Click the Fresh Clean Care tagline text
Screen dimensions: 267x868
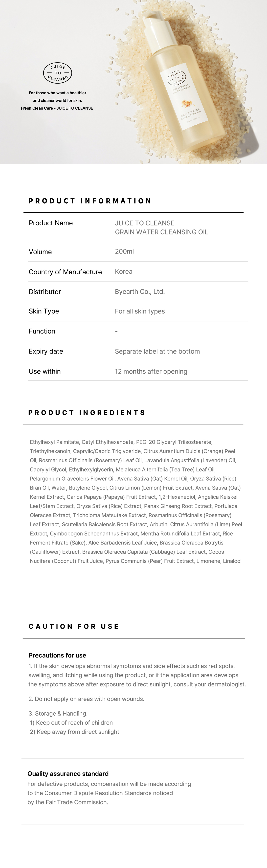tap(57, 108)
